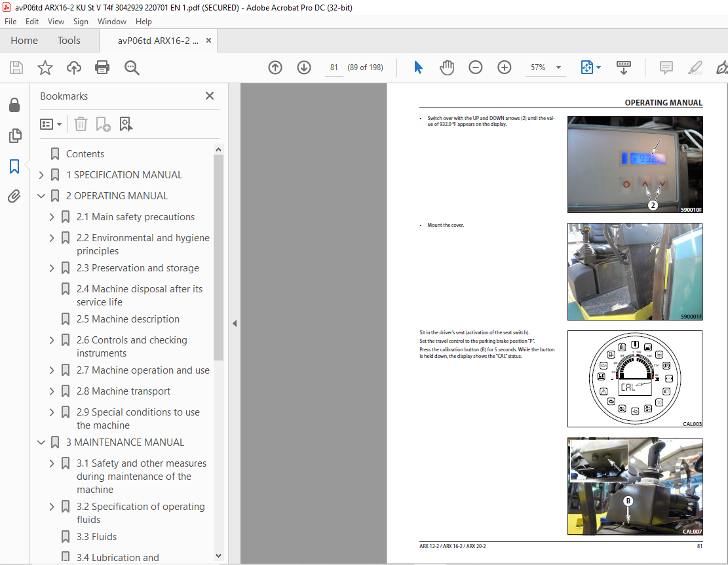Open attachments paperclip panel

(x=14, y=197)
